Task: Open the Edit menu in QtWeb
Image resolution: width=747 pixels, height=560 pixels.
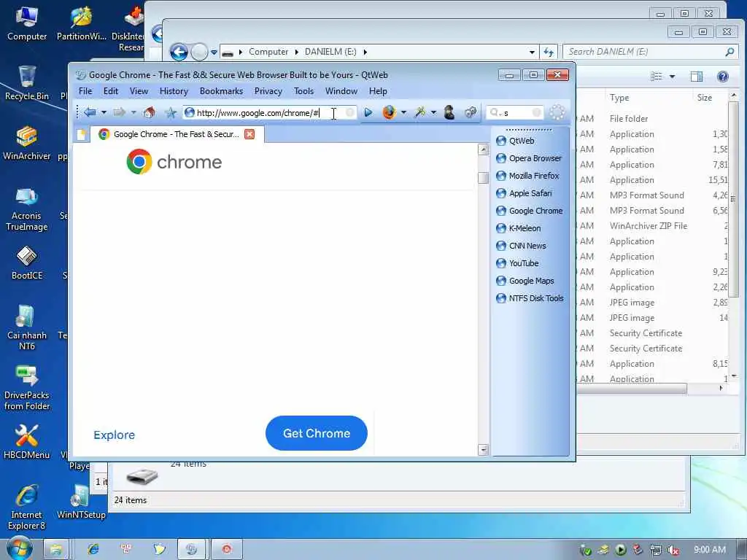Action: (x=111, y=91)
